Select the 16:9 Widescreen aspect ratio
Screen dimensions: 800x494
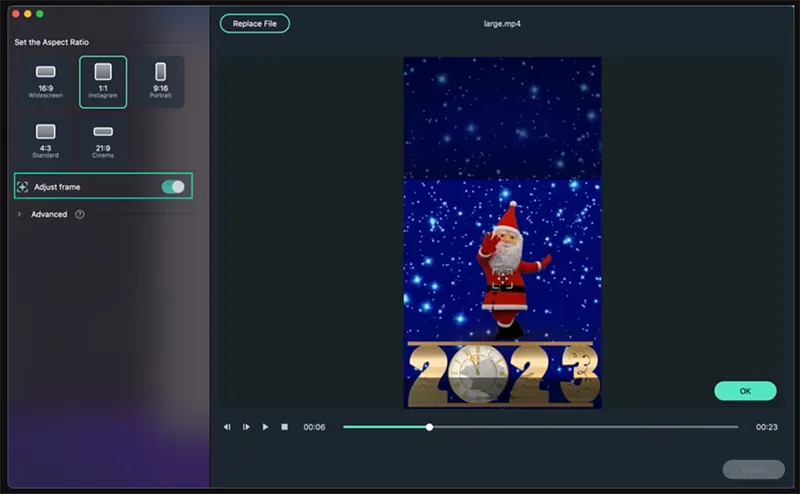click(x=45, y=82)
